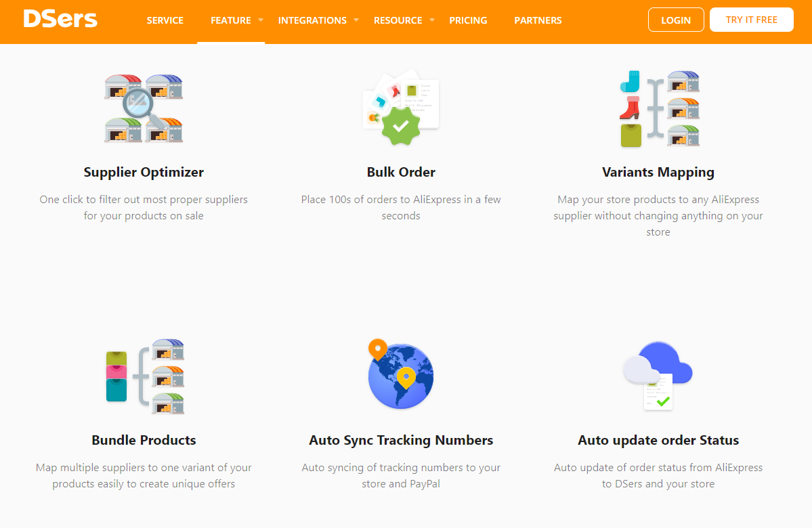
Task: Open the Bundle Products heading
Action: click(144, 440)
